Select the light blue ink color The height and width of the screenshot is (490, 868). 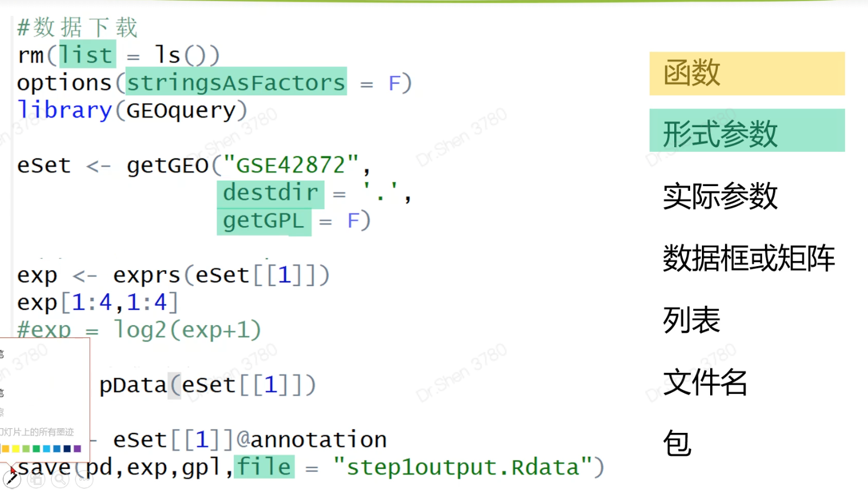[x=47, y=449]
